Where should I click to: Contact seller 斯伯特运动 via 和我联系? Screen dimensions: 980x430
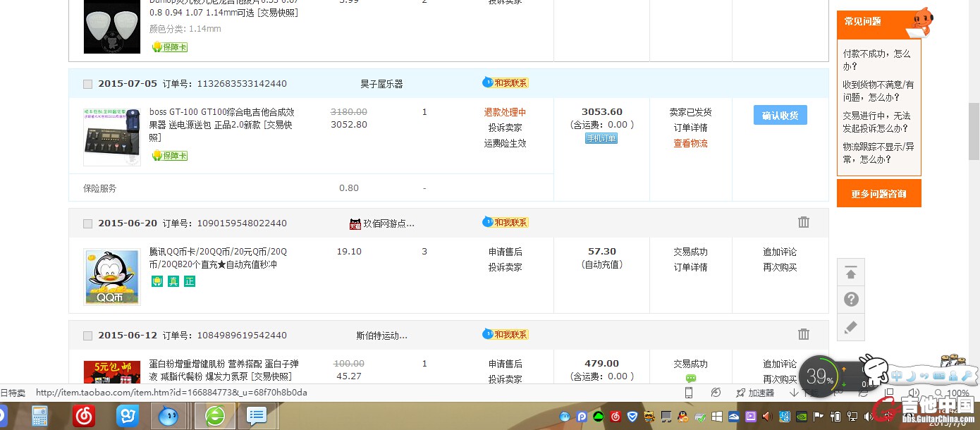pyautogui.click(x=505, y=334)
